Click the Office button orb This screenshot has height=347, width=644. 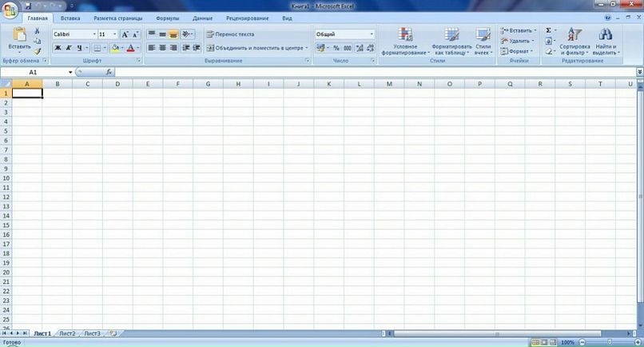pos(10,10)
